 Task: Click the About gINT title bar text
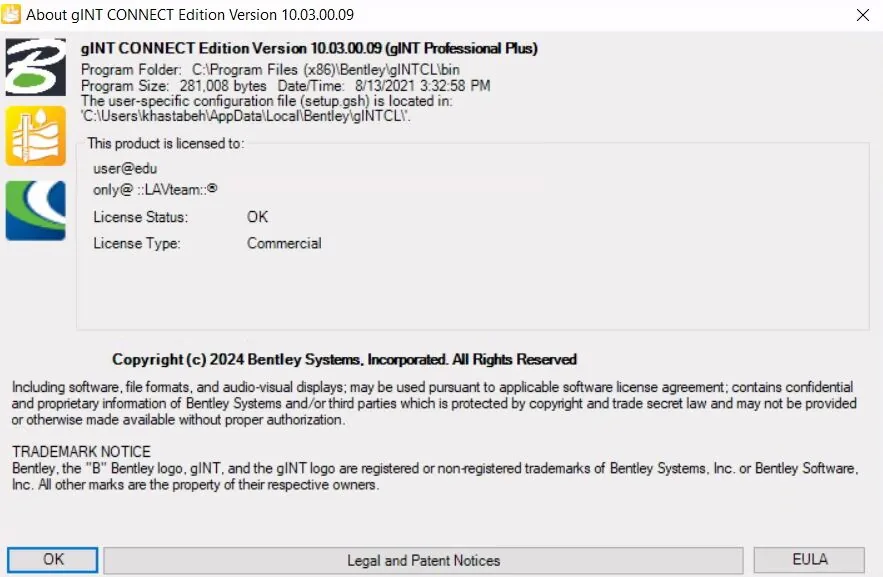[190, 15]
